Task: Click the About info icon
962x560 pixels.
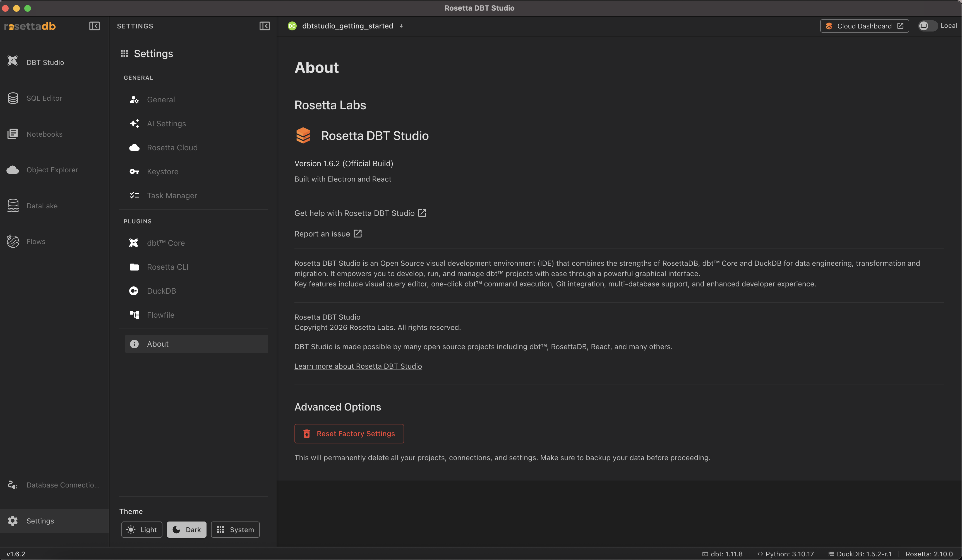Action: point(134,344)
